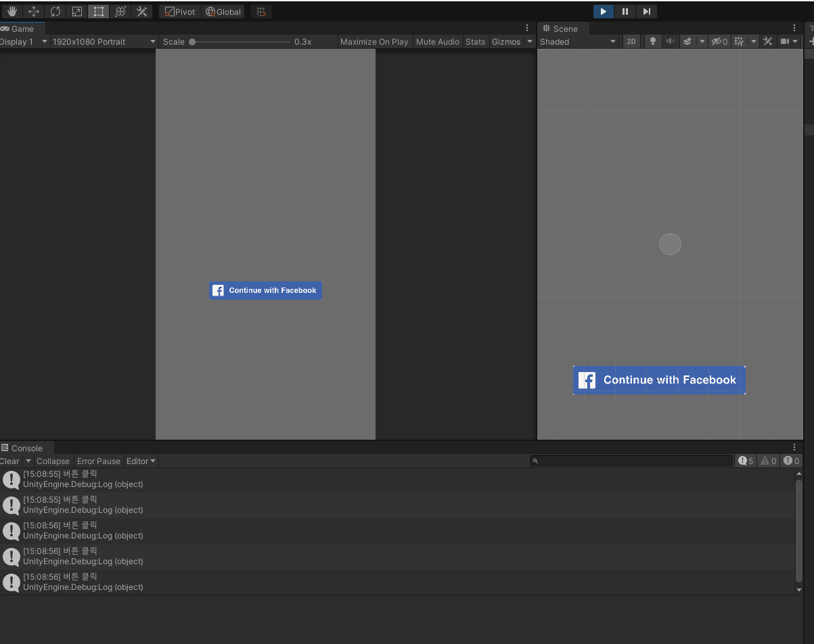Select the Hand tool
The width and height of the screenshot is (814, 644).
point(12,11)
